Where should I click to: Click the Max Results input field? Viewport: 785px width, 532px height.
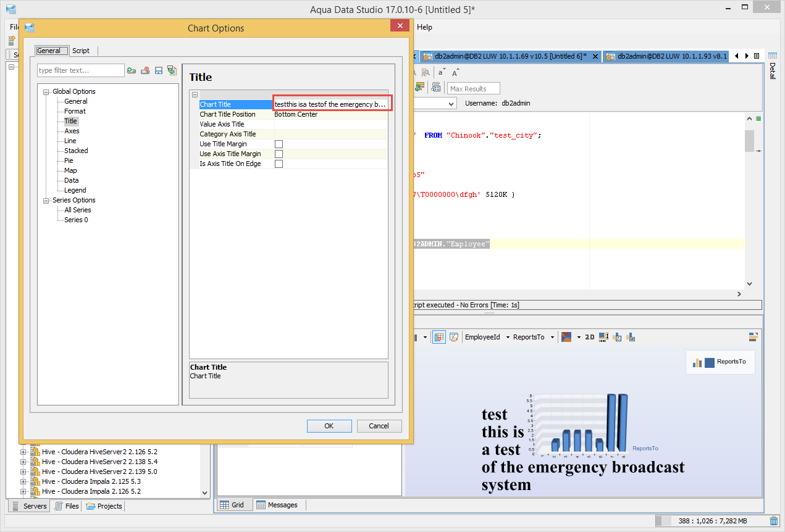pyautogui.click(x=474, y=88)
